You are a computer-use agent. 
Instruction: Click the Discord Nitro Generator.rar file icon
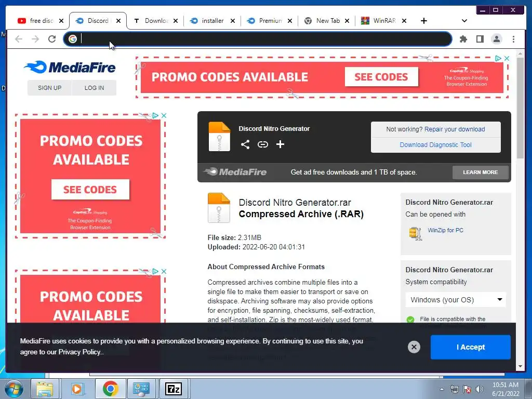coord(219,208)
